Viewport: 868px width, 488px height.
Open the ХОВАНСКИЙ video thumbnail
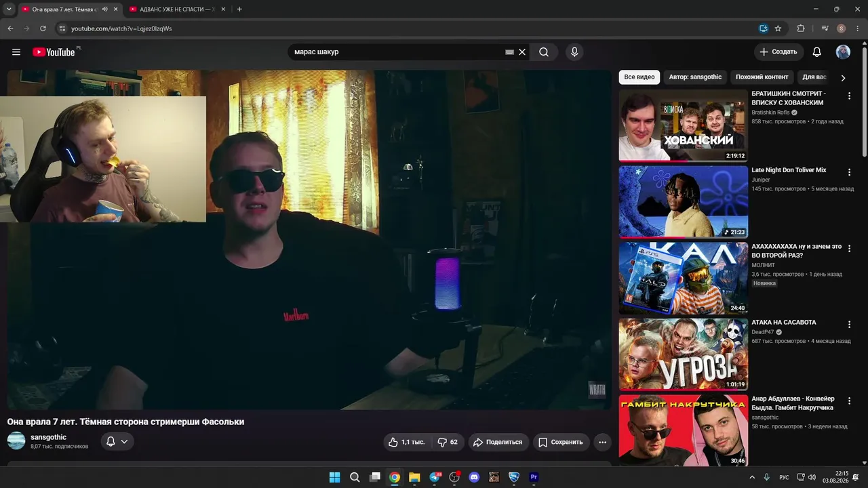coord(683,125)
